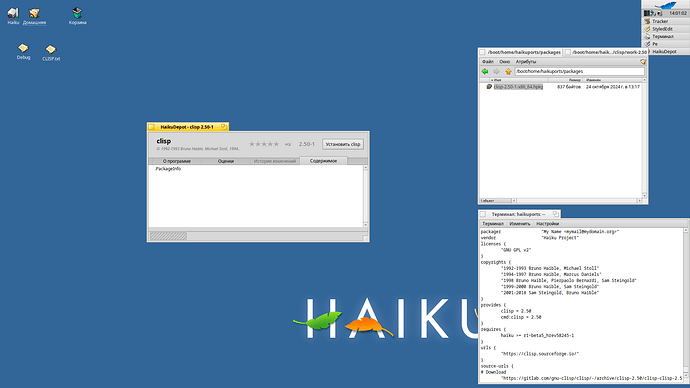Switch to the О программе tab
The image size is (690, 388).
176,161
